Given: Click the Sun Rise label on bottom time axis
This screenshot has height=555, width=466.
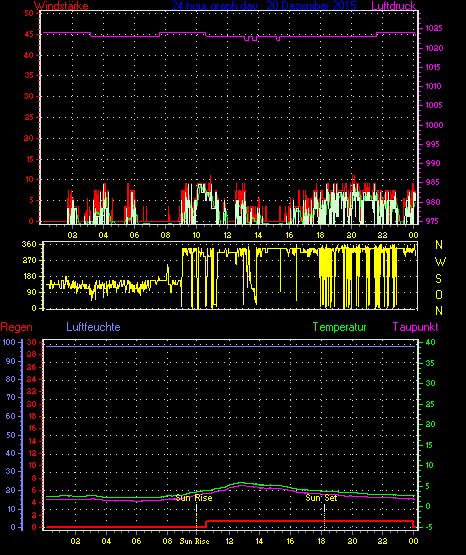Looking at the screenshot, I should tap(194, 541).
